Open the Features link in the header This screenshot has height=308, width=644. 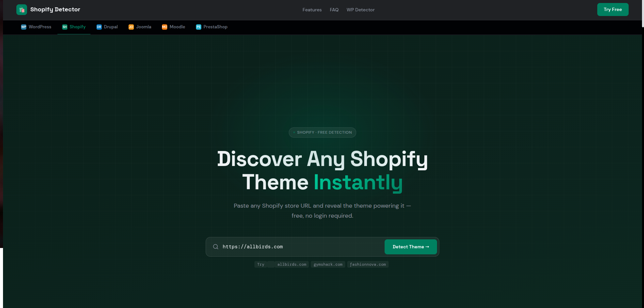[312, 10]
